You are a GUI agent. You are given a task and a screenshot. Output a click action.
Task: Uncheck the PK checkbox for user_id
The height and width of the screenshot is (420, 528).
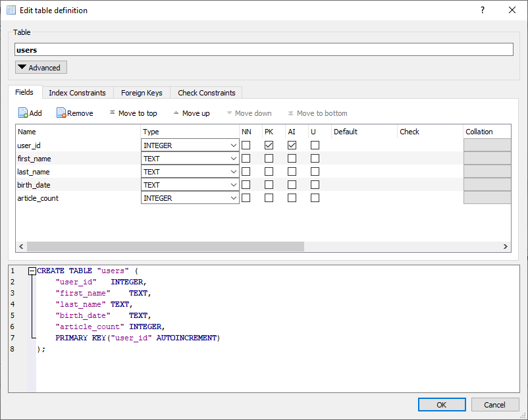coord(269,145)
